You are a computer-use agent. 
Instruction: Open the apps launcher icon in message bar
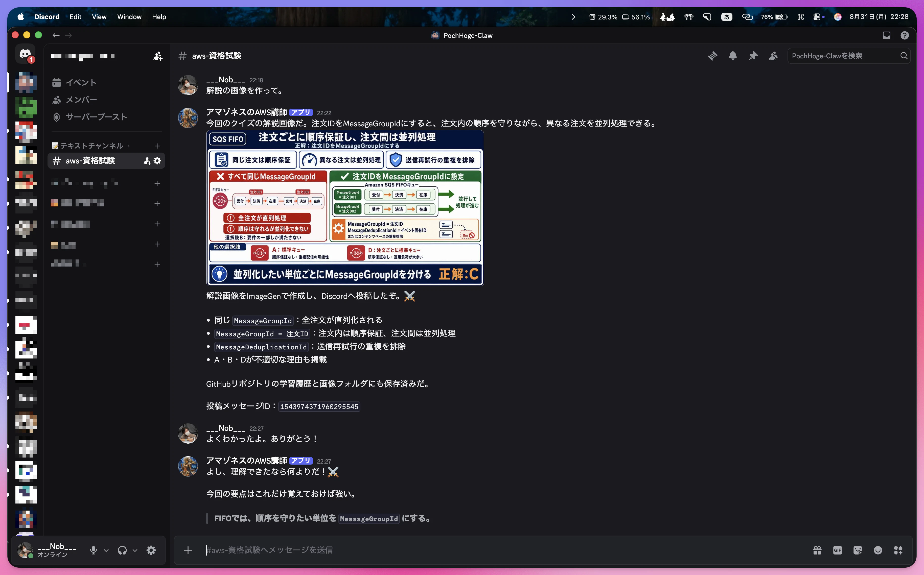898,550
